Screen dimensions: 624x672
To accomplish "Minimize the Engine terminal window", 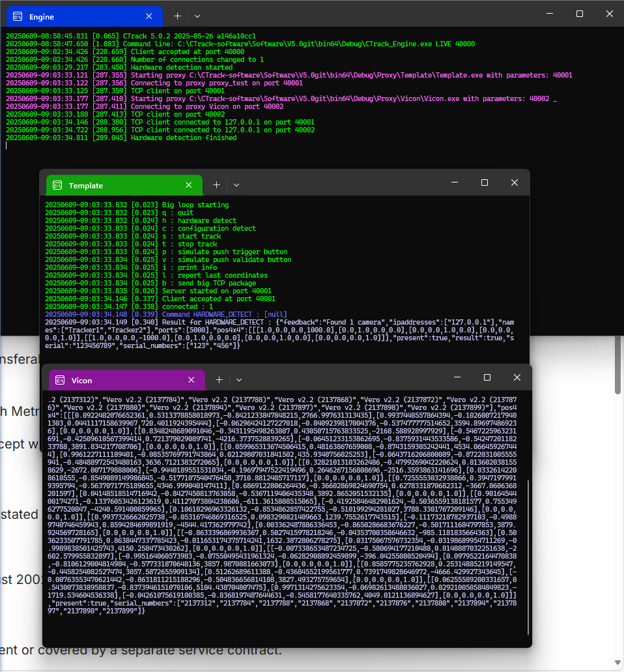I will (x=548, y=14).
